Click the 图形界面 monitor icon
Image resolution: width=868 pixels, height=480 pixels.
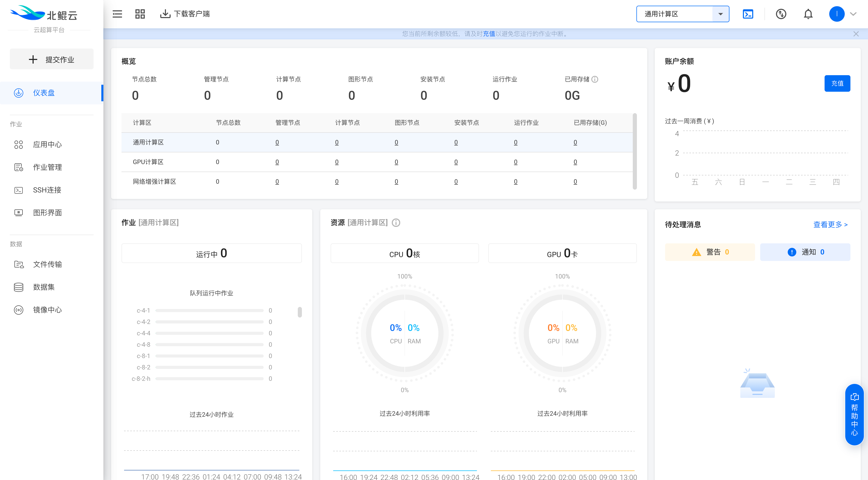(19, 213)
